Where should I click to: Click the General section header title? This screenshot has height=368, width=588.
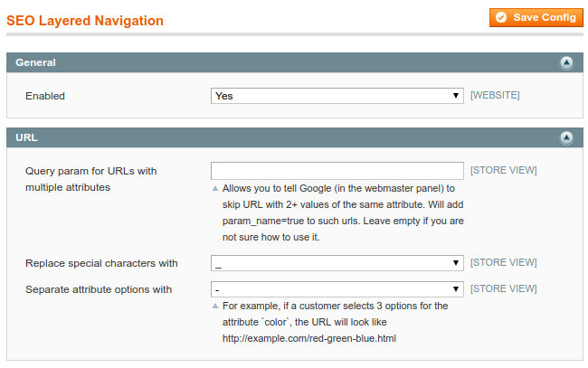point(36,63)
